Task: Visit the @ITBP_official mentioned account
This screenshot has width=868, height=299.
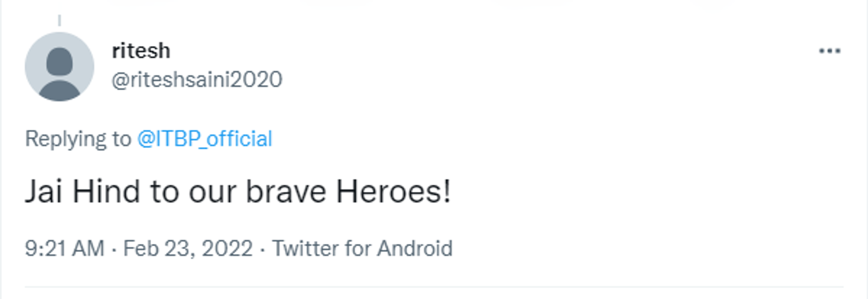Action: (204, 139)
